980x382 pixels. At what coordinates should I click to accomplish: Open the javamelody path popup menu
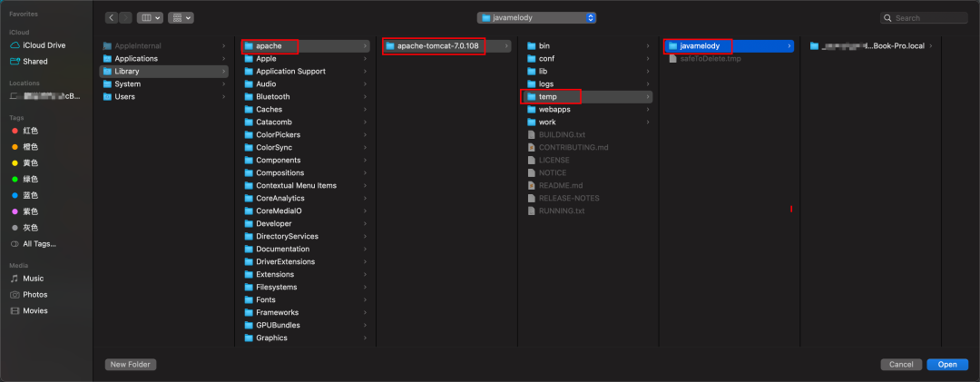(536, 18)
